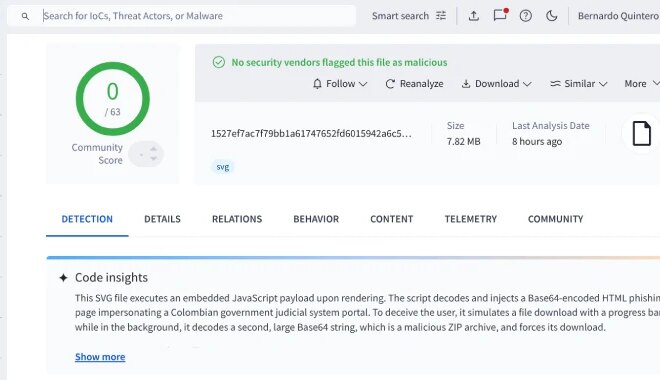This screenshot has width=660, height=380.
Task: Open the Follow dropdown
Action: [x=340, y=84]
